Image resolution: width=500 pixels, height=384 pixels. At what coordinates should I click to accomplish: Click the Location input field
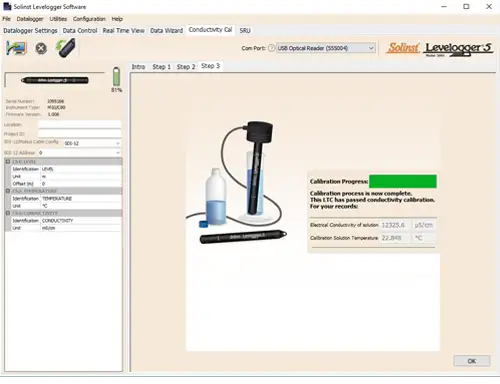click(x=80, y=125)
